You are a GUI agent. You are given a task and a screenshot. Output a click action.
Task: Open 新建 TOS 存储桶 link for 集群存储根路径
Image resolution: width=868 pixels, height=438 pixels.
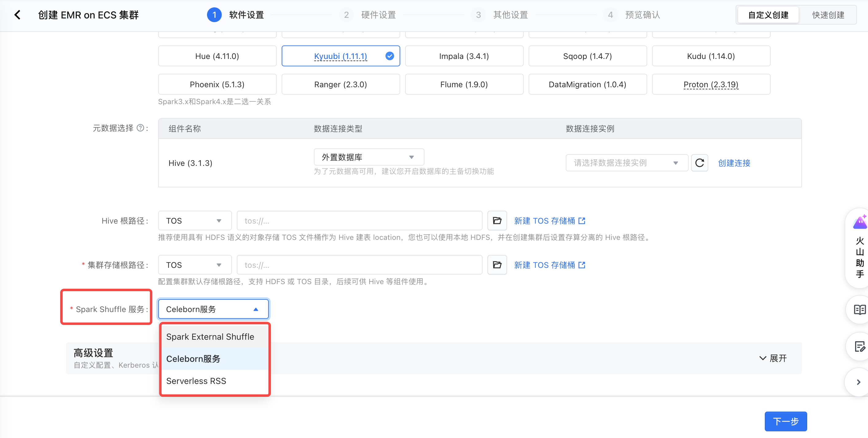[x=549, y=265]
